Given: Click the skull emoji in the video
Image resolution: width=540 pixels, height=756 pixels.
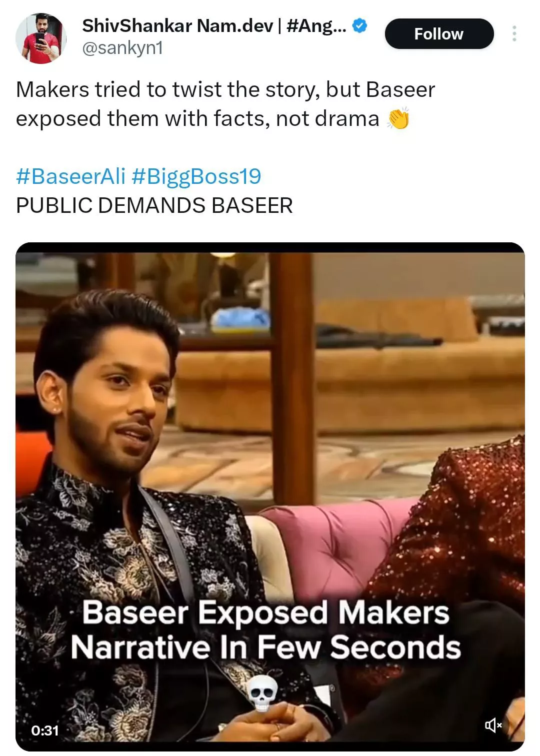Looking at the screenshot, I should (x=262, y=693).
